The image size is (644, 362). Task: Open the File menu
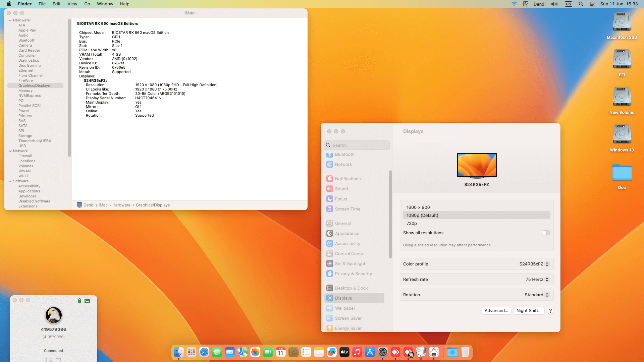[42, 4]
